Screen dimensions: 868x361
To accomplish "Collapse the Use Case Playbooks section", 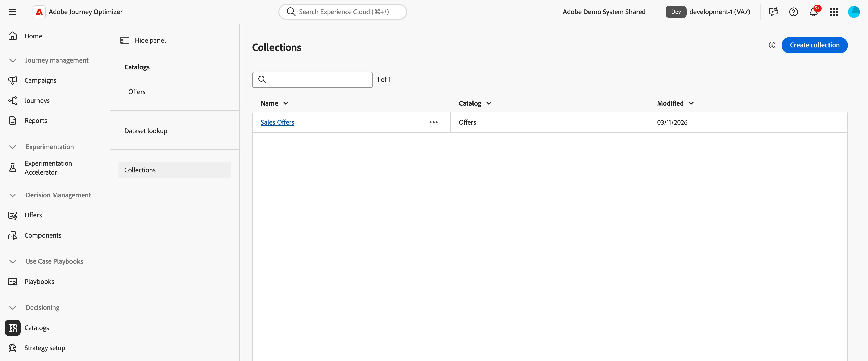I will (x=13, y=262).
